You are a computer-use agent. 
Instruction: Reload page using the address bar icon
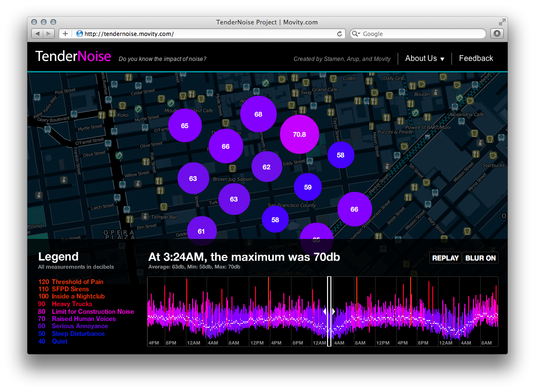[x=340, y=34]
